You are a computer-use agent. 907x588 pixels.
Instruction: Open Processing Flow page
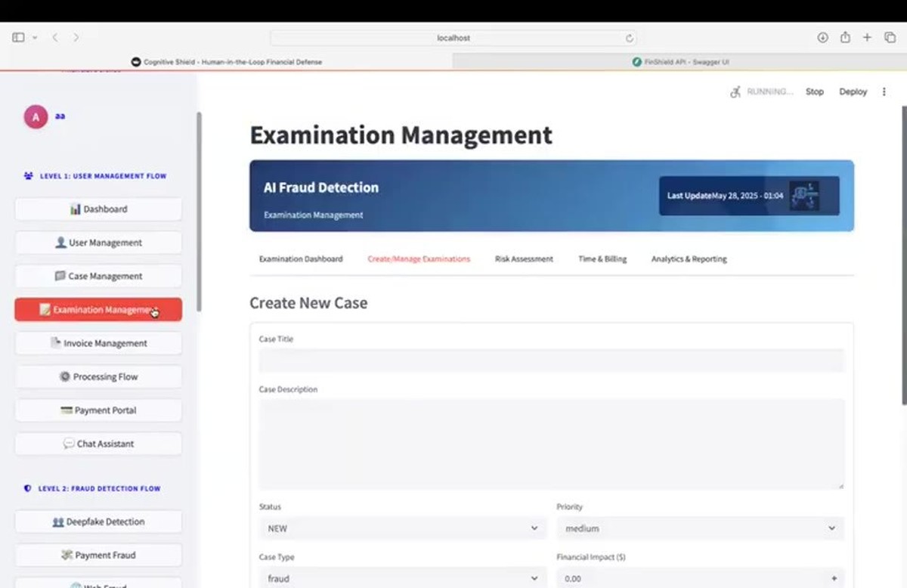pyautogui.click(x=98, y=376)
